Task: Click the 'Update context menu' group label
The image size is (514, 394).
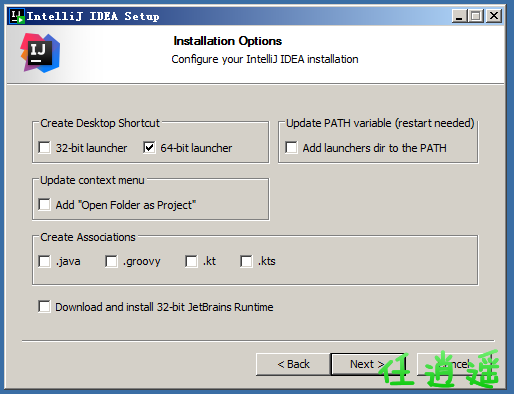Action: tap(92, 180)
